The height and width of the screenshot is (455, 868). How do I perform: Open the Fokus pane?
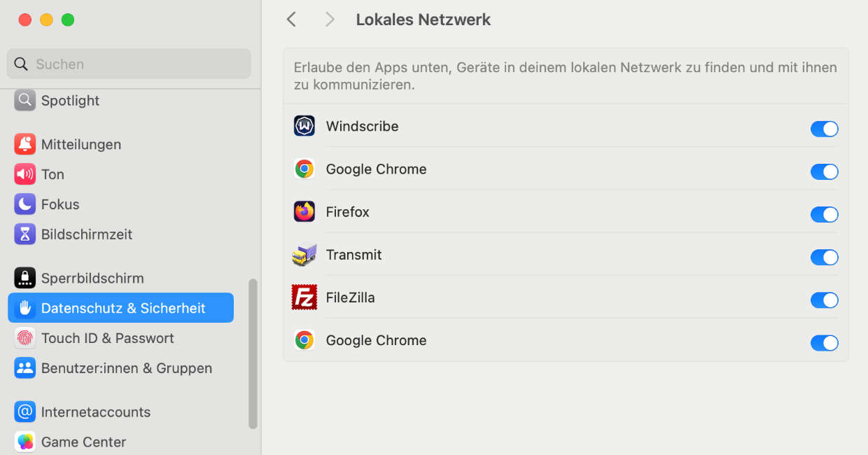120,205
